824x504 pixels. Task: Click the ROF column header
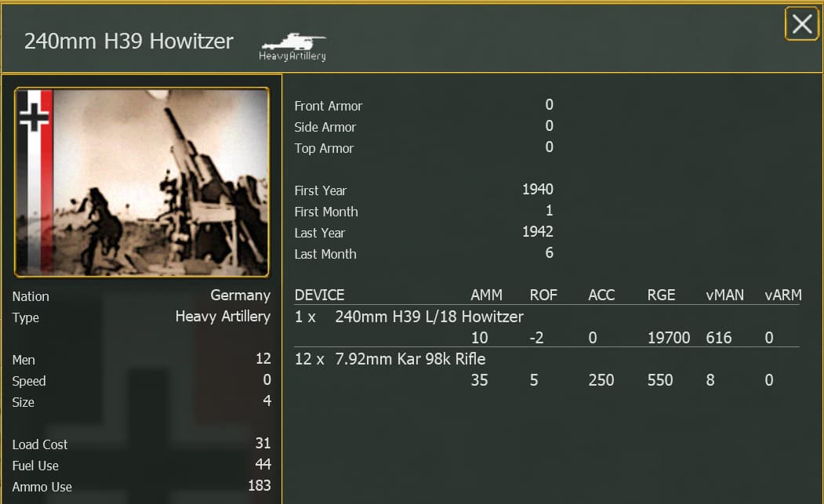point(543,296)
